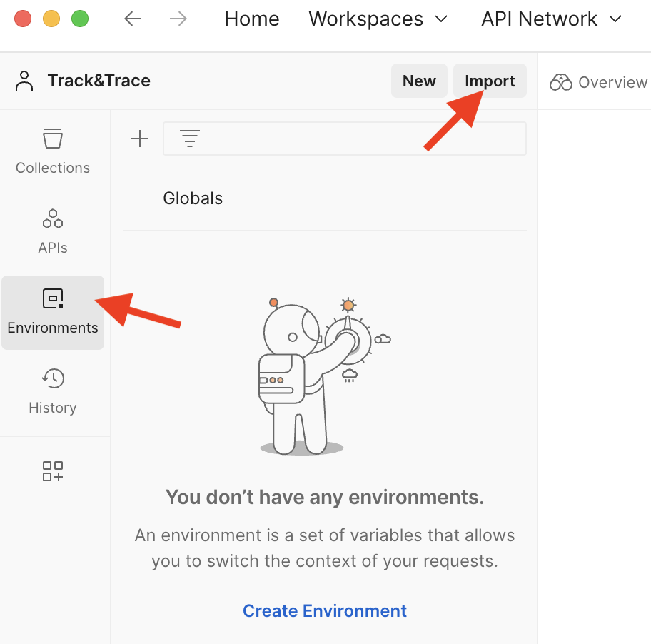This screenshot has height=644, width=651.
Task: Click the plus icon to add environment
Action: (140, 139)
